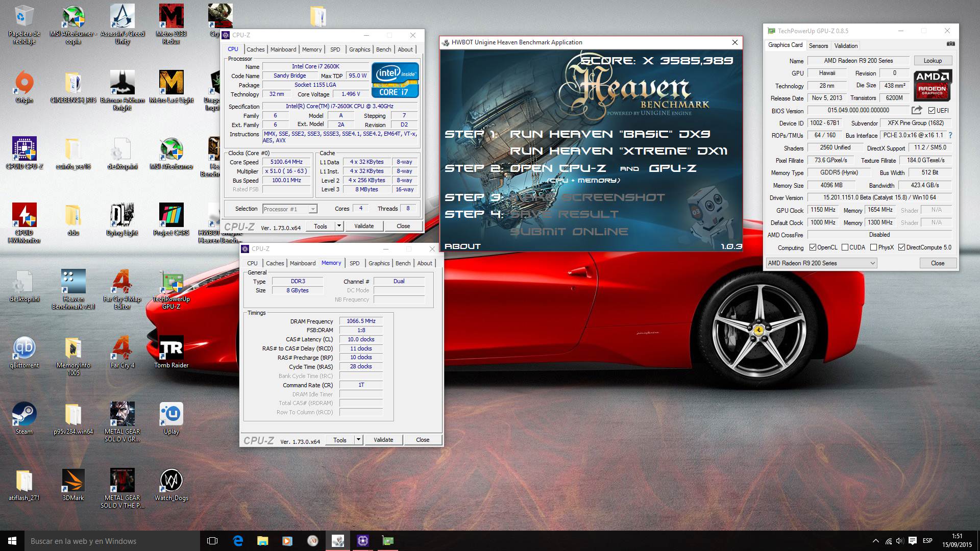The height and width of the screenshot is (551, 980).
Task: Launch Watch_Dogs desktop shortcut
Action: [171, 485]
